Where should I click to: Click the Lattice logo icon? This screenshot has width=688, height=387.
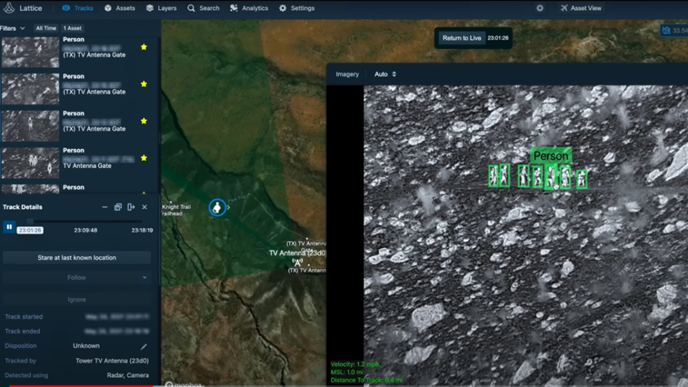click(x=9, y=8)
